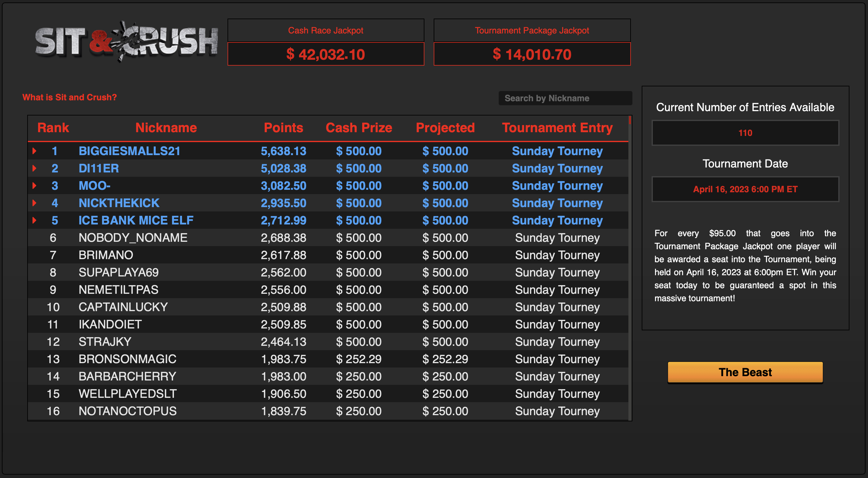Viewport: 868px width, 478px height.
Task: Select nickname ICE BANK MICE ELF
Action: (x=136, y=220)
